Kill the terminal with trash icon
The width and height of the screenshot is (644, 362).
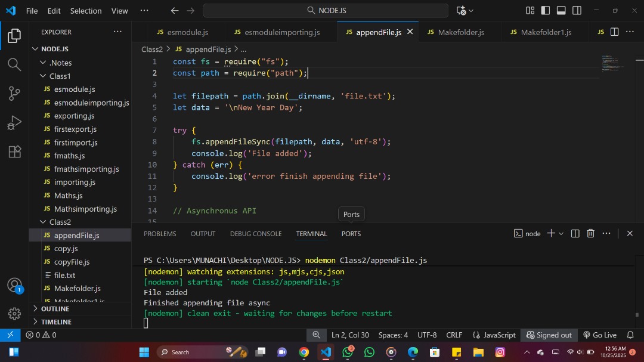coord(590,233)
